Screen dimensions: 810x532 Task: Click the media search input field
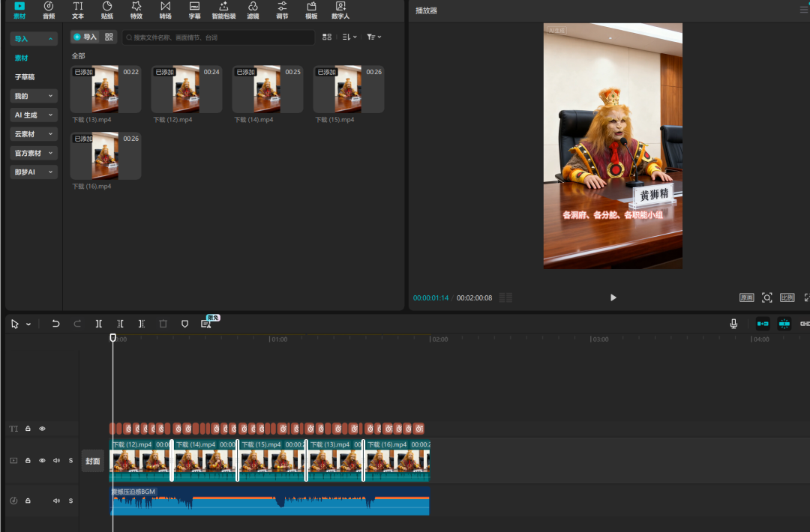217,37
